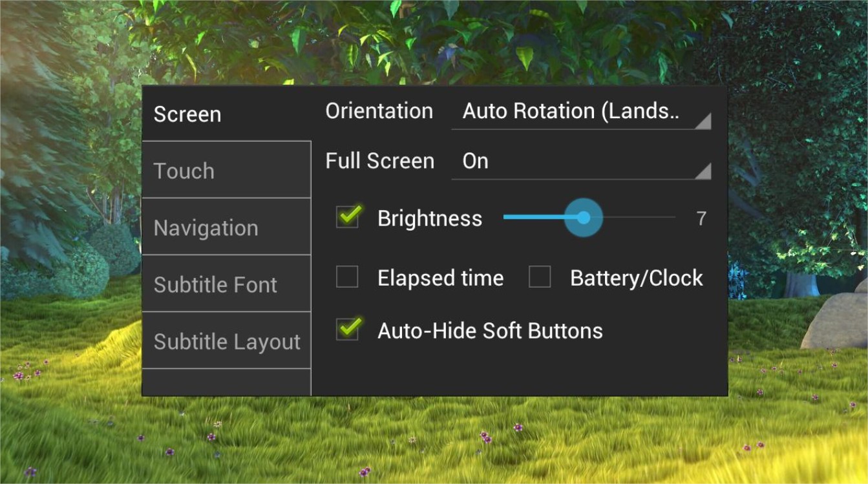Click the triangle arrow on the Full Screen spinner
The image size is (868, 484).
tap(703, 171)
